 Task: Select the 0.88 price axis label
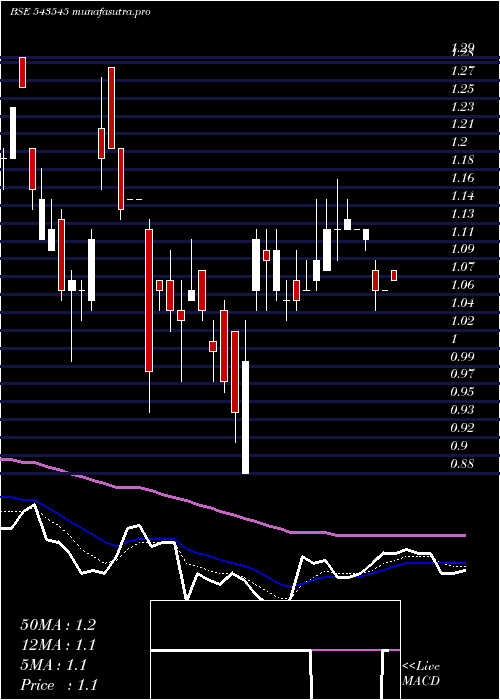tap(462, 464)
